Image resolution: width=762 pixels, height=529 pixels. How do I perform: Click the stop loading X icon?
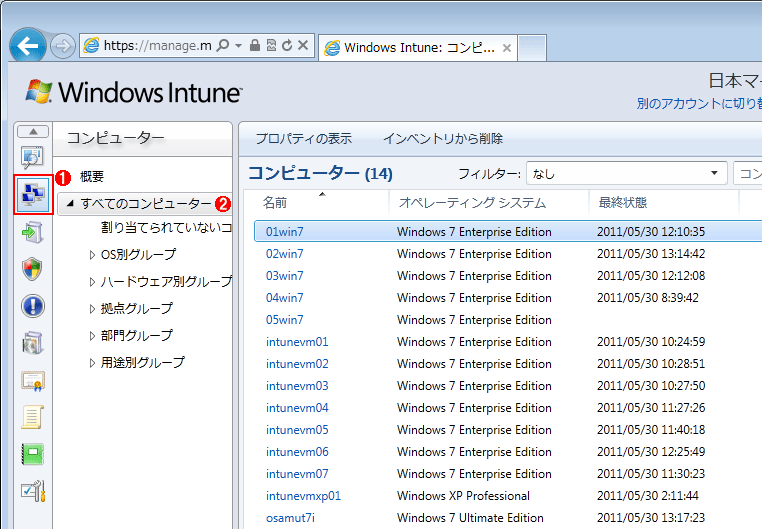tap(303, 46)
